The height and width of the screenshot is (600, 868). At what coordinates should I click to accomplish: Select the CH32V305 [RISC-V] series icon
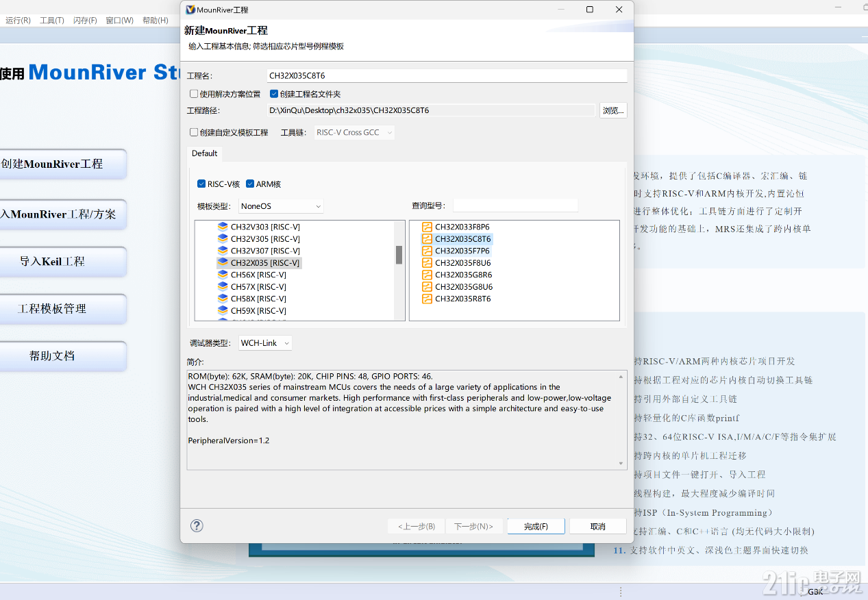click(222, 239)
